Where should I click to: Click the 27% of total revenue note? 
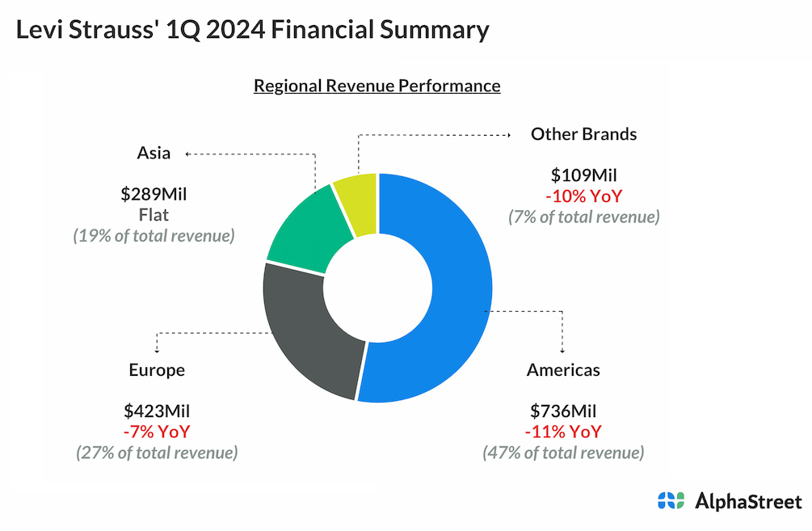(157, 453)
